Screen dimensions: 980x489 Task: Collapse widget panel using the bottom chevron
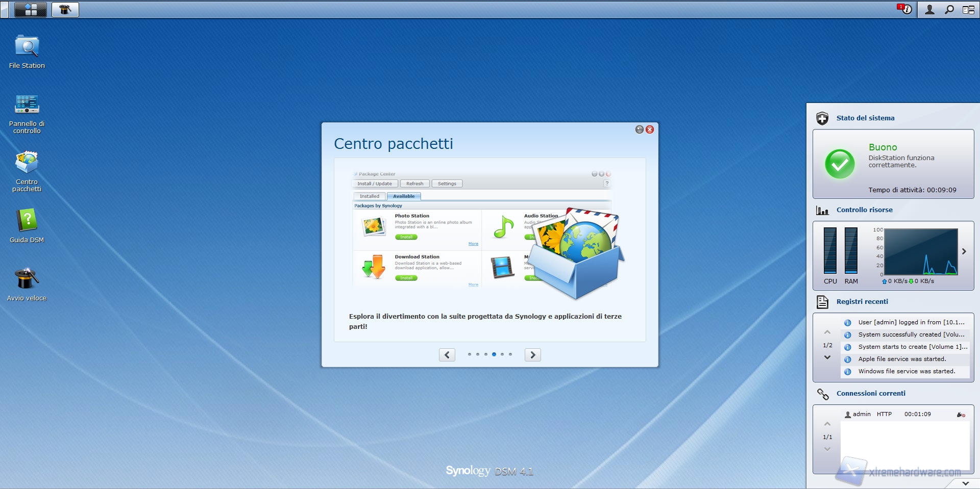coord(965,483)
